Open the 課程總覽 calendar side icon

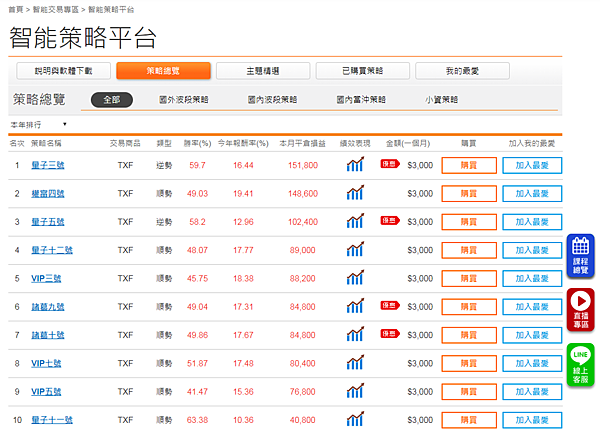pyautogui.click(x=580, y=256)
